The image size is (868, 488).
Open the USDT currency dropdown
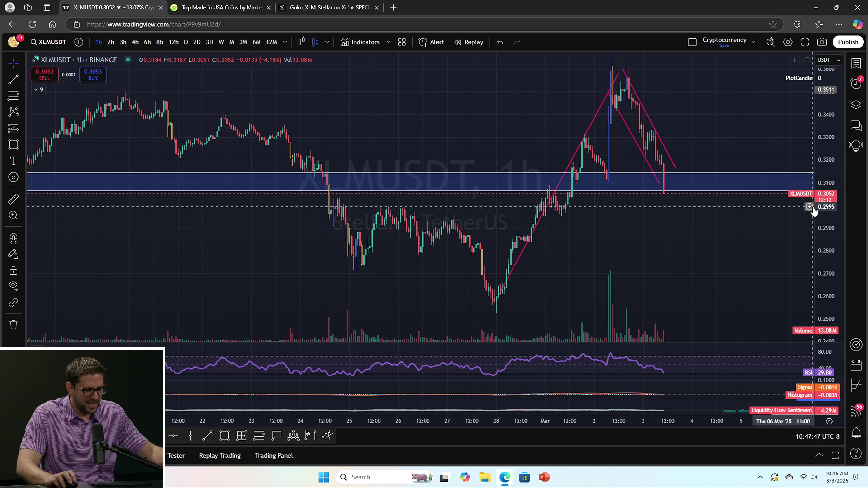(x=829, y=60)
